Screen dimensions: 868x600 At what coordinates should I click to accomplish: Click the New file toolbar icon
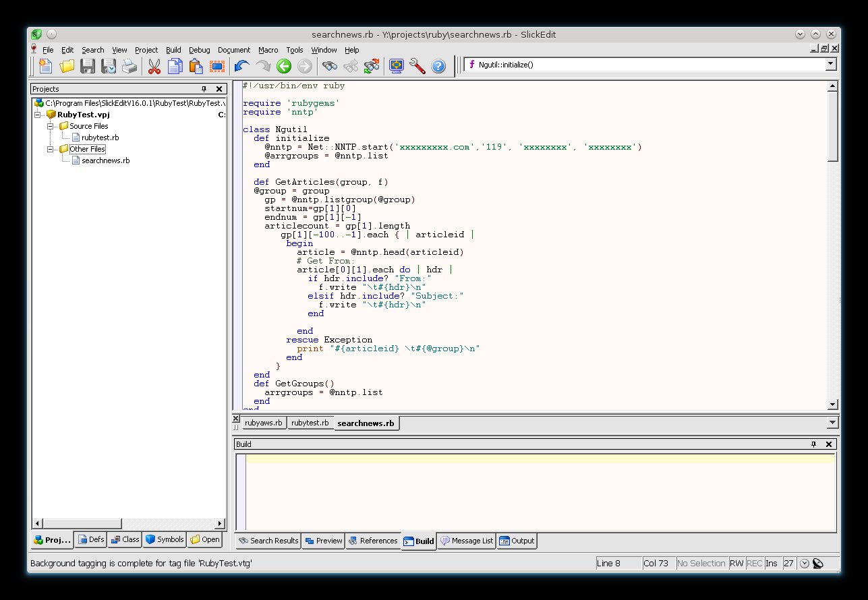45,65
